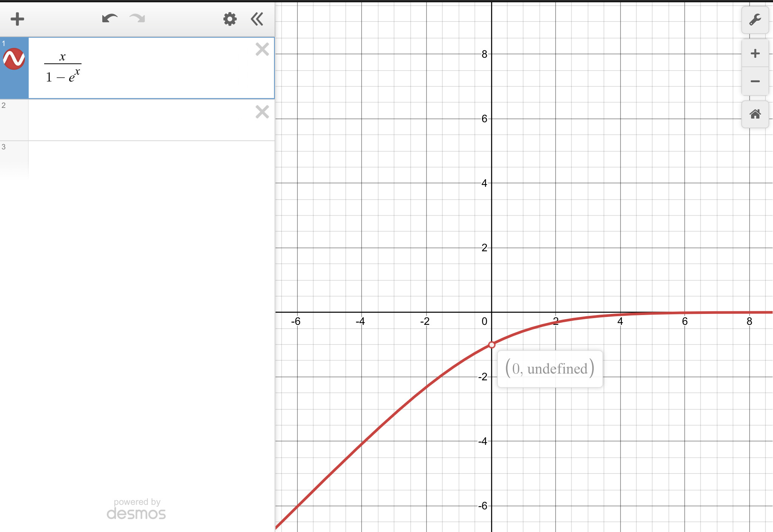This screenshot has height=532, width=773.
Task: Hide the expression list with double chevron
Action: 257,19
